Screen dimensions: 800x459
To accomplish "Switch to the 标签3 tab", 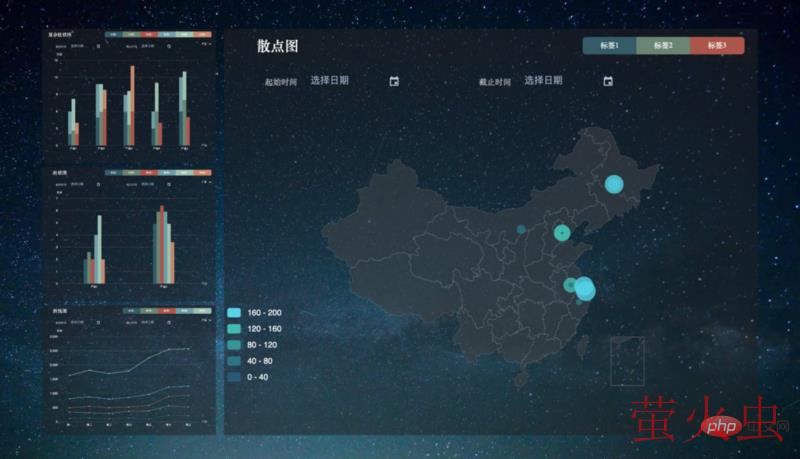I will click(717, 45).
